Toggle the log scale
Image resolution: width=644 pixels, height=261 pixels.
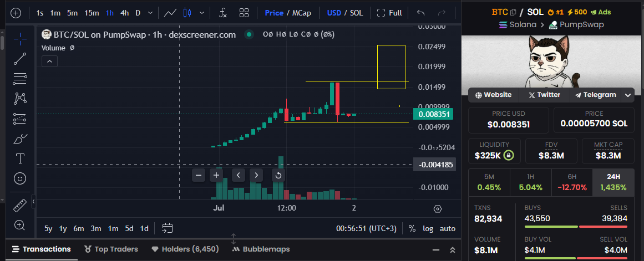(428, 228)
